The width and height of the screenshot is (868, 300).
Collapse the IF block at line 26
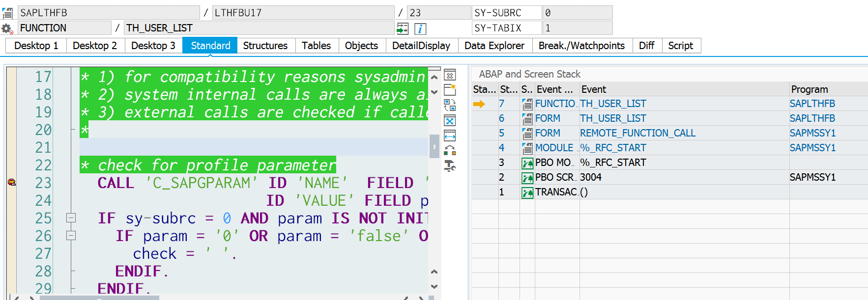point(71,235)
